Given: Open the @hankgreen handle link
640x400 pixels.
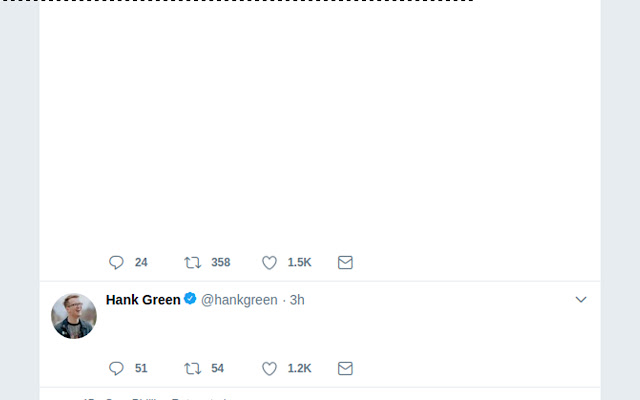Looking at the screenshot, I should (239, 300).
